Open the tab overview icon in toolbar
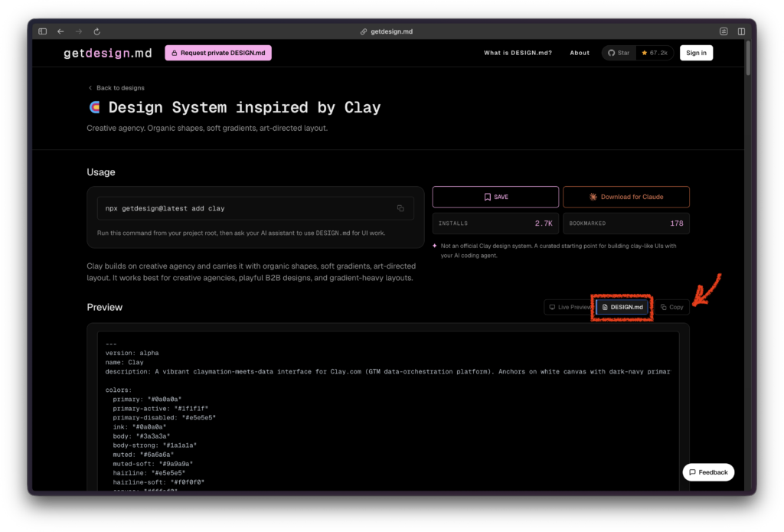 [741, 31]
